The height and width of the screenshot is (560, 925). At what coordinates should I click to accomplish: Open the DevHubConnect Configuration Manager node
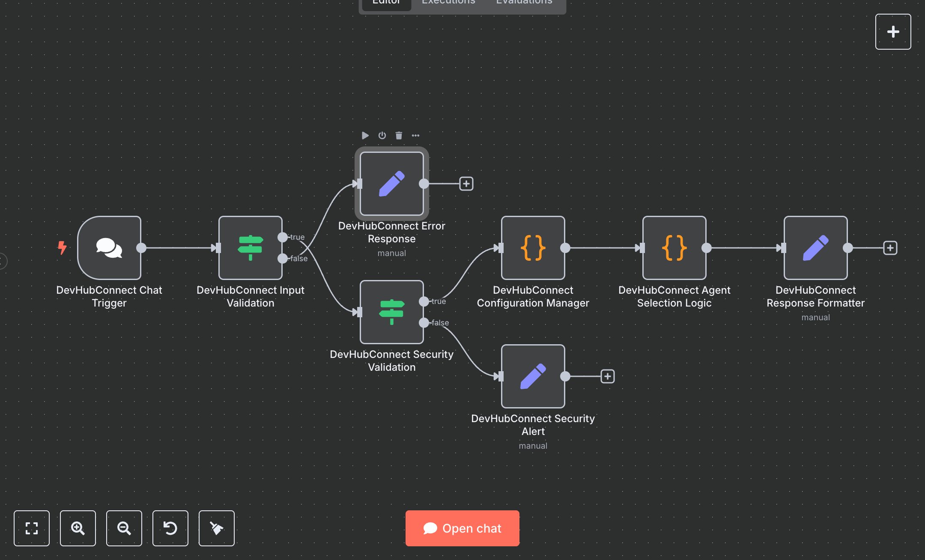point(533,248)
